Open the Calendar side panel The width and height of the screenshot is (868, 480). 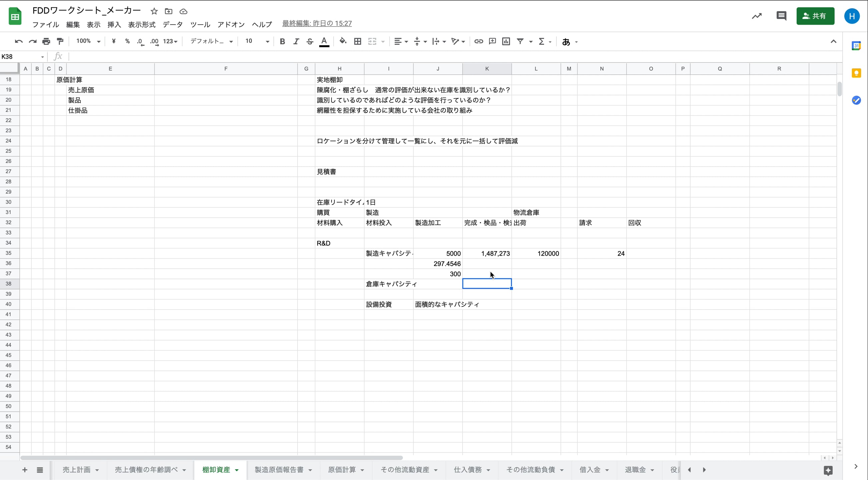tap(856, 46)
